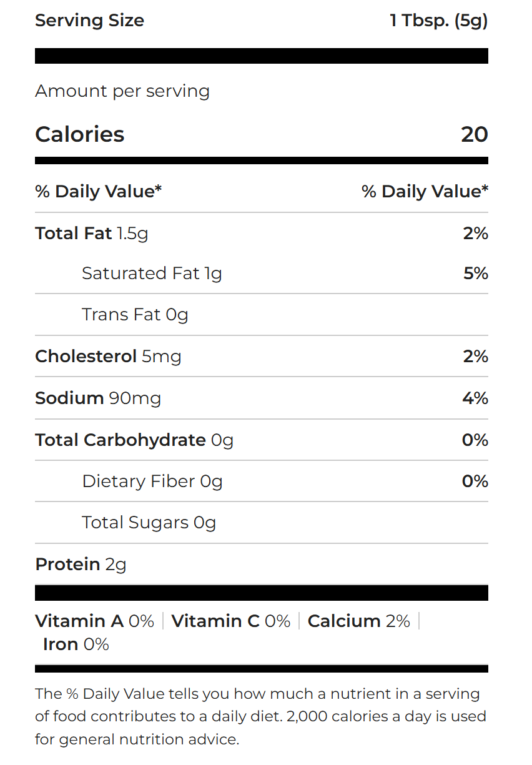Click the right % Daily Value* header

point(425,192)
